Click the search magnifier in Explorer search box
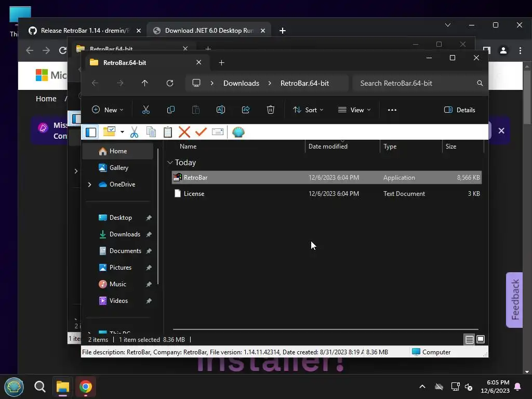 [x=480, y=83]
